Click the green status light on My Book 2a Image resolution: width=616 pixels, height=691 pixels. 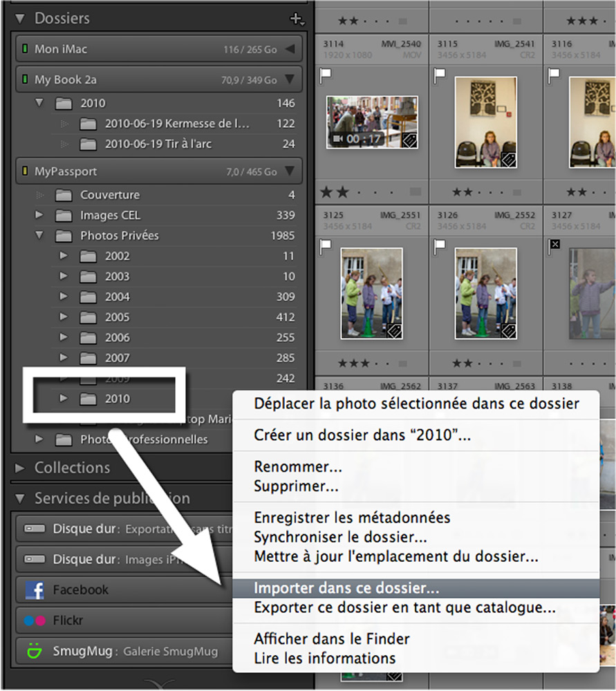click(25, 79)
